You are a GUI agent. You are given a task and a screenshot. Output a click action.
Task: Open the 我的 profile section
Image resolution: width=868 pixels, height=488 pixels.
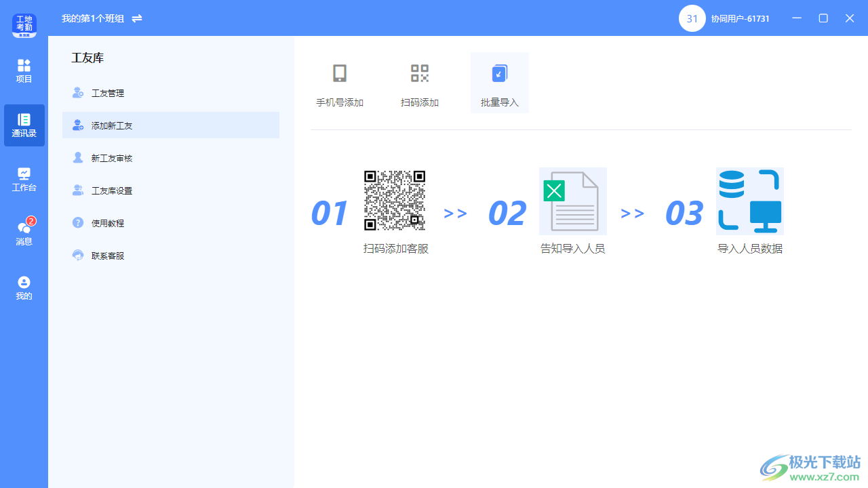point(24,288)
